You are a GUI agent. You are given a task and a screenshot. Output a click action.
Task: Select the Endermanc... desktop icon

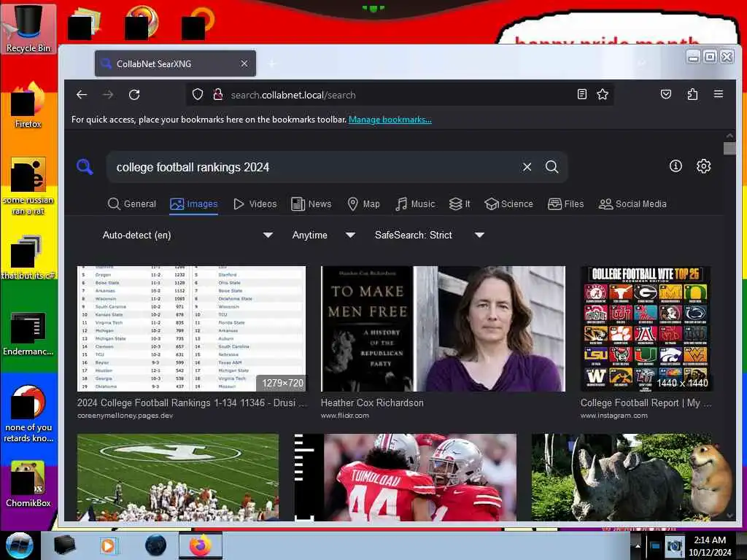28,333
